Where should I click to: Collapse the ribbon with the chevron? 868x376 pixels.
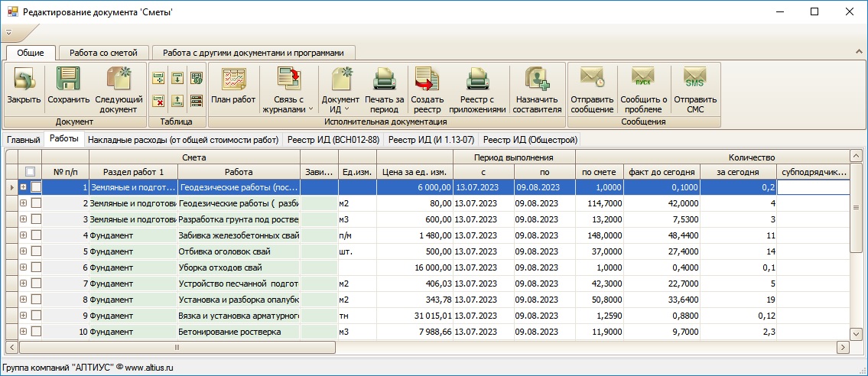pyautogui.click(x=859, y=52)
